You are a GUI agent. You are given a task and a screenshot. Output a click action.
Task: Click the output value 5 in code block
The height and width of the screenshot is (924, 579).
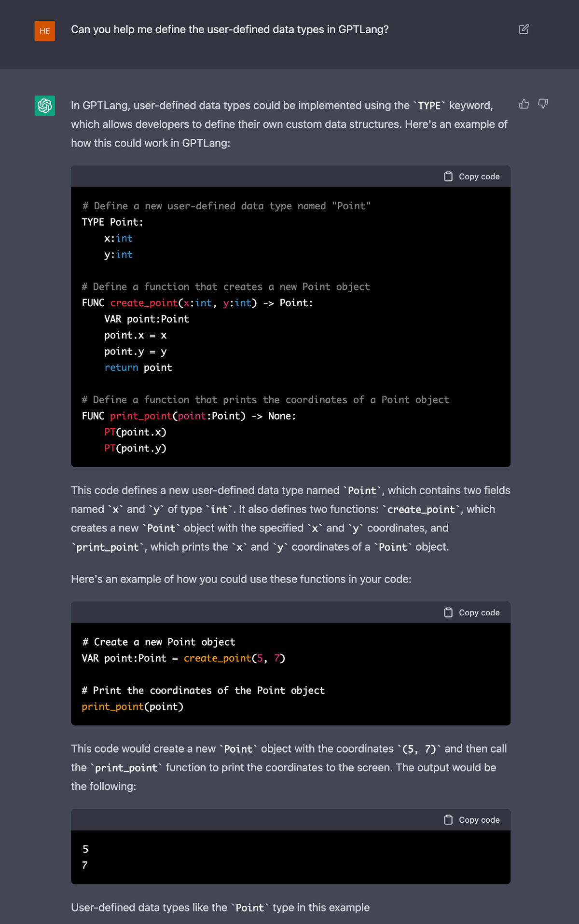[85, 849]
